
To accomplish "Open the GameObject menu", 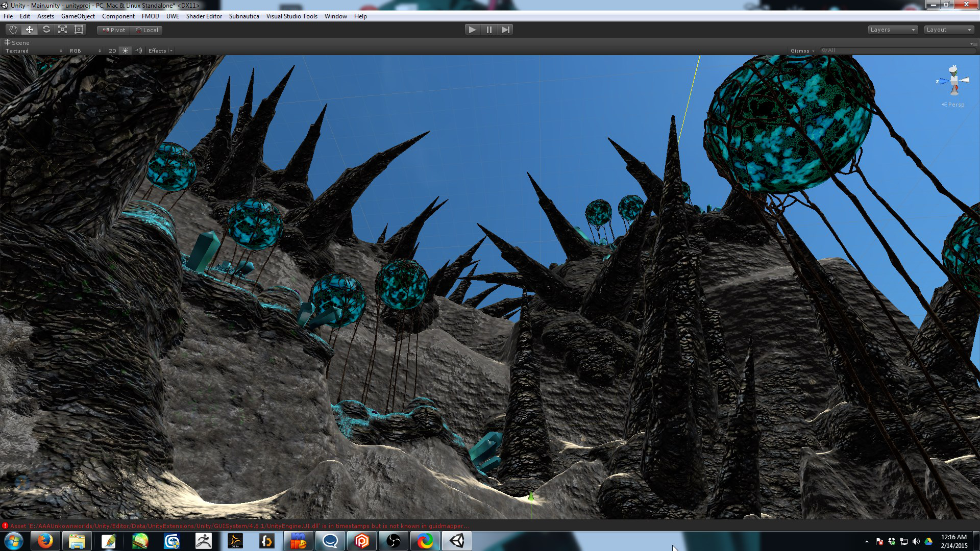I will point(78,16).
